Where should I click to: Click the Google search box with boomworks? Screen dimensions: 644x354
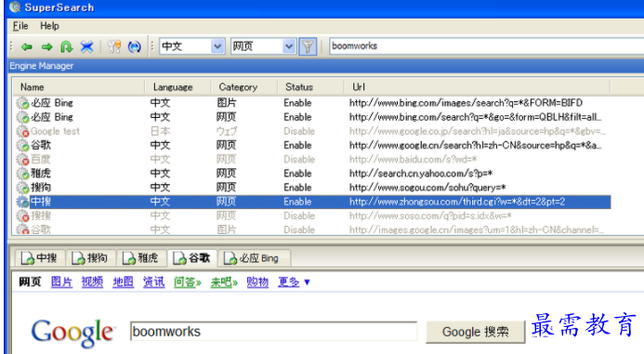(x=273, y=332)
